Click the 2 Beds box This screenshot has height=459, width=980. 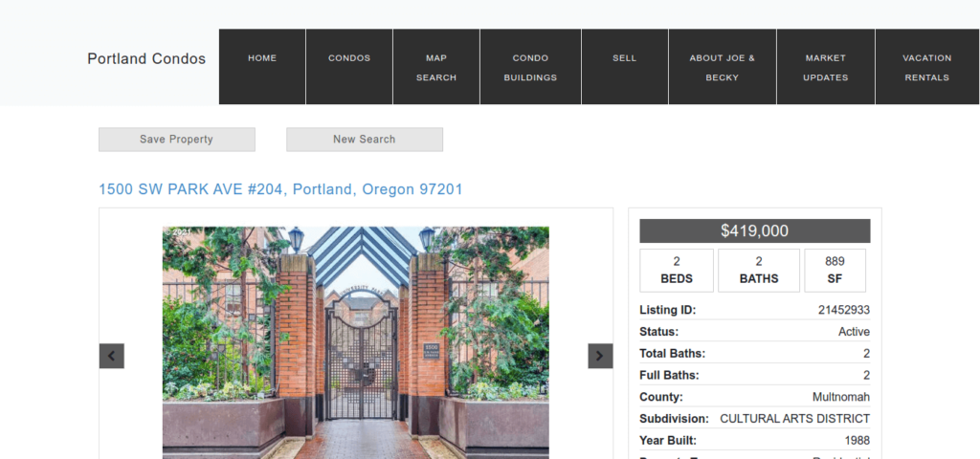coord(677,271)
